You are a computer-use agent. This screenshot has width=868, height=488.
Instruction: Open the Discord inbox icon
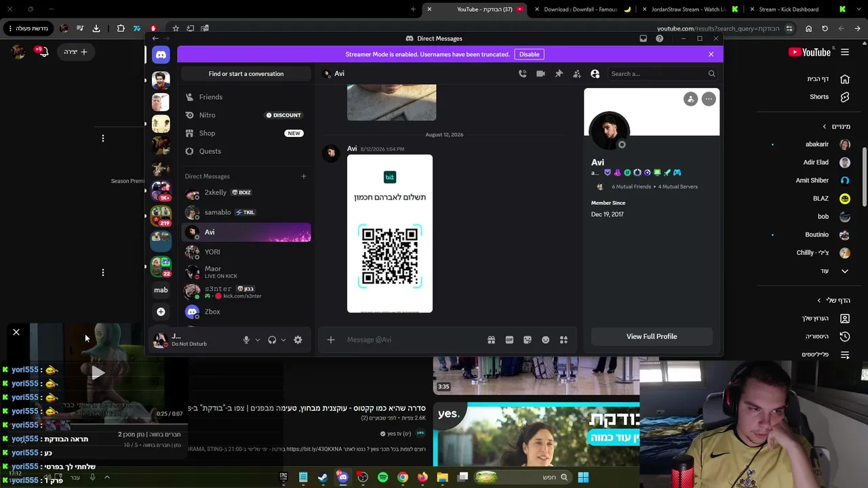click(x=643, y=39)
